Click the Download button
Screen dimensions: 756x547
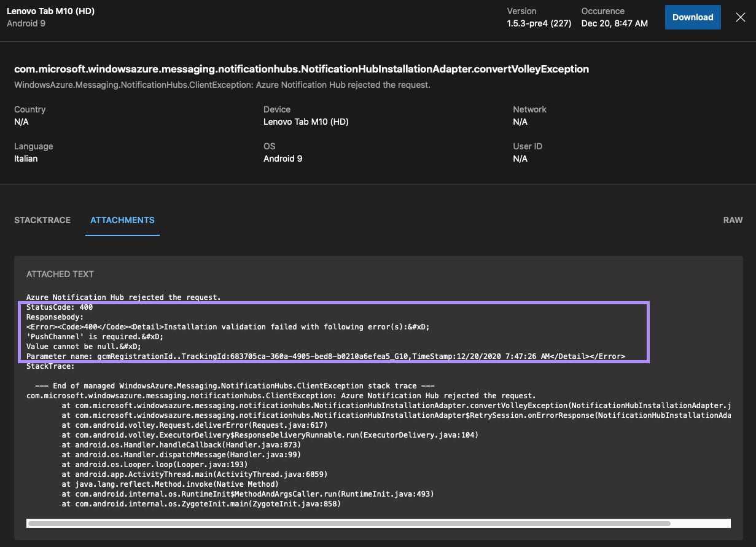(692, 17)
